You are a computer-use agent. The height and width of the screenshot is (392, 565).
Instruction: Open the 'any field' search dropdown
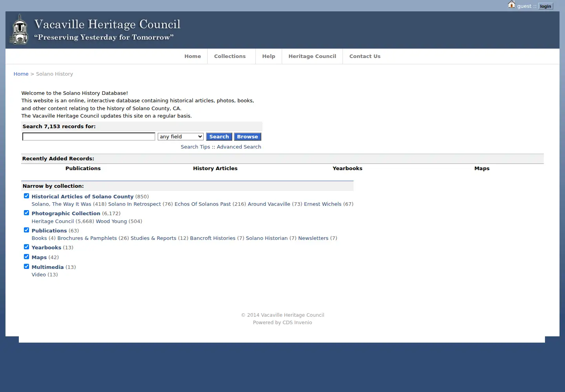click(x=180, y=137)
